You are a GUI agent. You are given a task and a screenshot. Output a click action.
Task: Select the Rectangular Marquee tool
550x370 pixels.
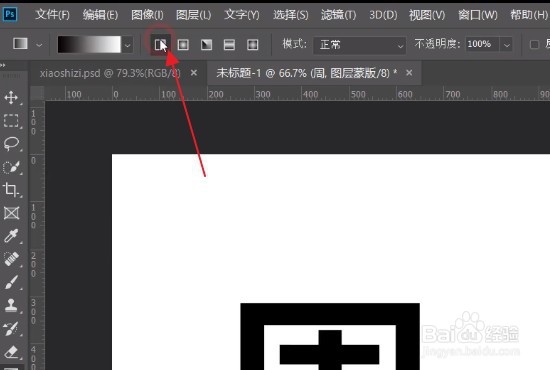[x=11, y=121]
